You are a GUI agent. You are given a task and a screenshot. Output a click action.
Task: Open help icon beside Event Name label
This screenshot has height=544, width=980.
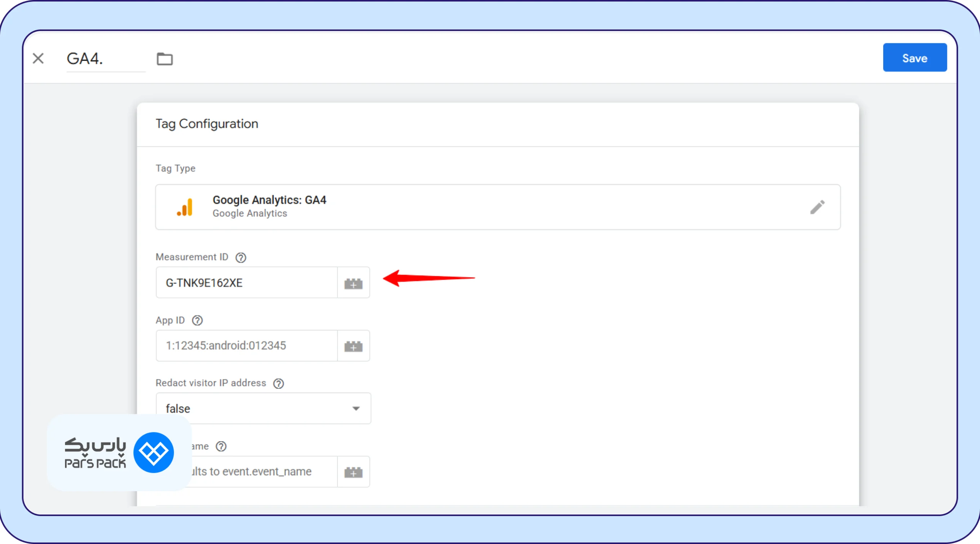coord(221,446)
